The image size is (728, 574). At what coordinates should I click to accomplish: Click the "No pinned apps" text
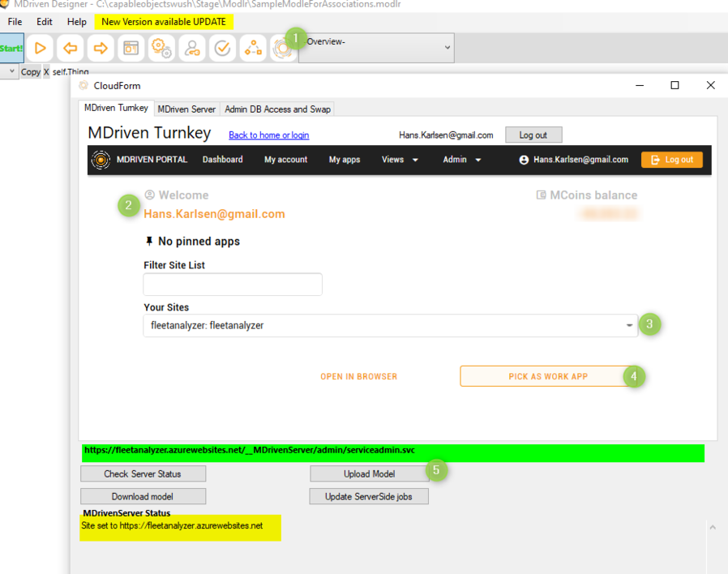pyautogui.click(x=199, y=242)
